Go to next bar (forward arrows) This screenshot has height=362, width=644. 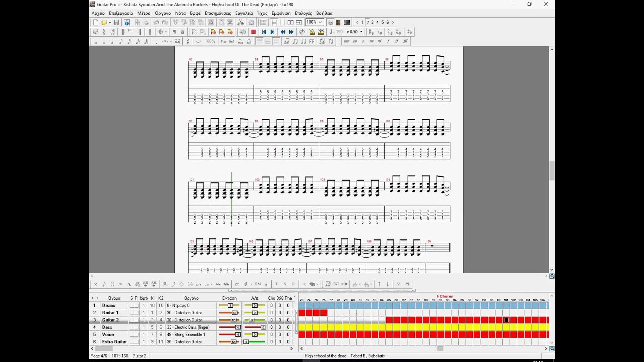pos(291,32)
